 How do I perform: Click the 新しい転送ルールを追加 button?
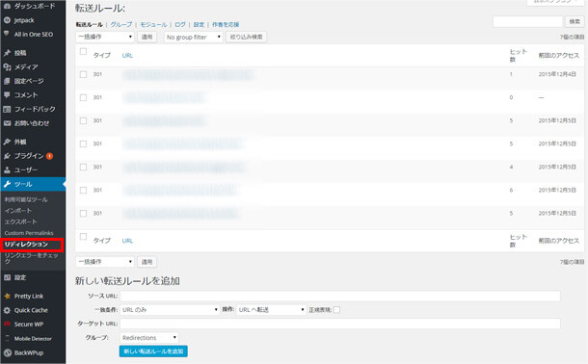coord(153,351)
